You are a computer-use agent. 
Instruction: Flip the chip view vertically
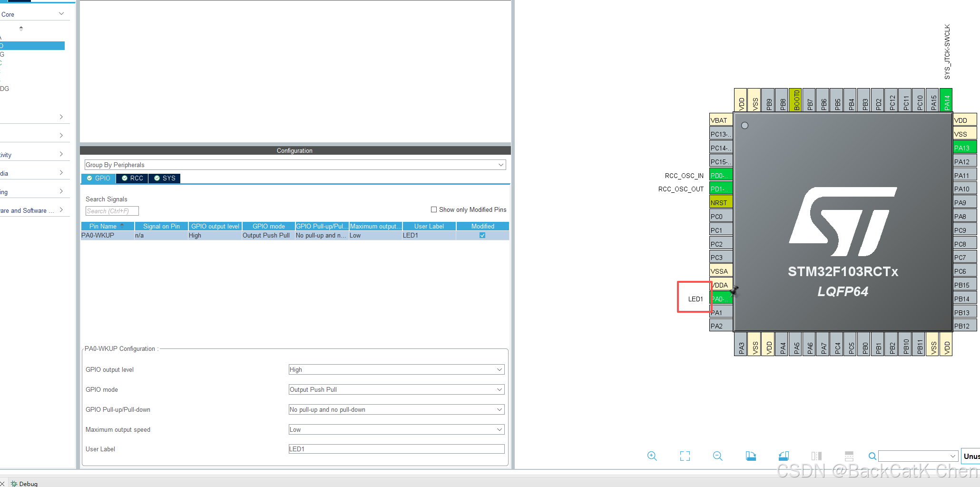click(849, 456)
